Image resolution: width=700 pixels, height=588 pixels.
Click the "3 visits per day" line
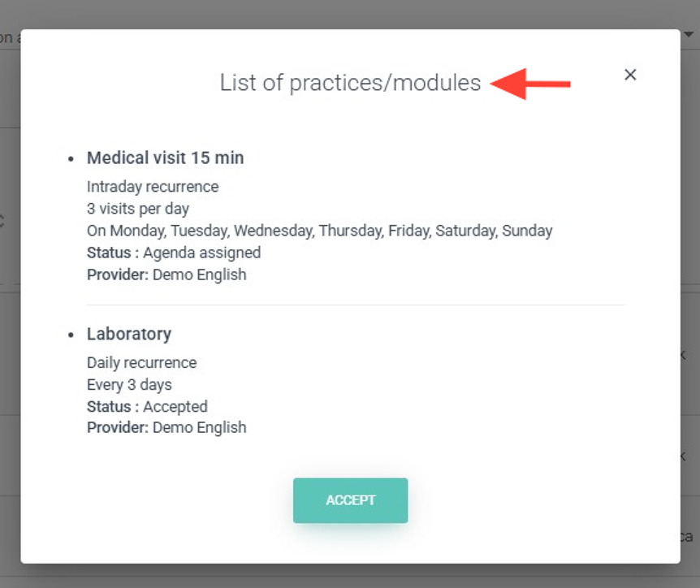pyautogui.click(x=138, y=209)
